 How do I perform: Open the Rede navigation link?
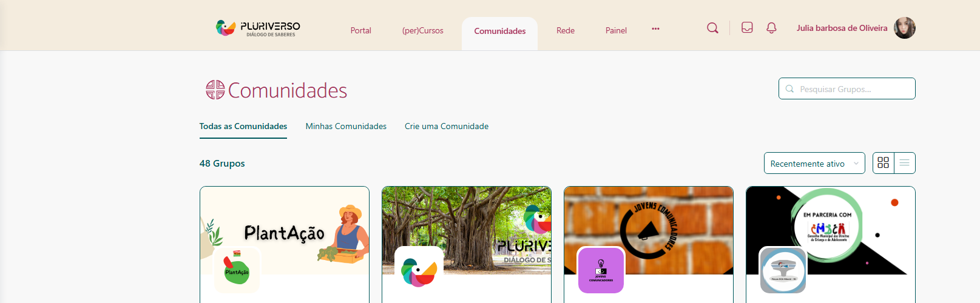click(566, 30)
